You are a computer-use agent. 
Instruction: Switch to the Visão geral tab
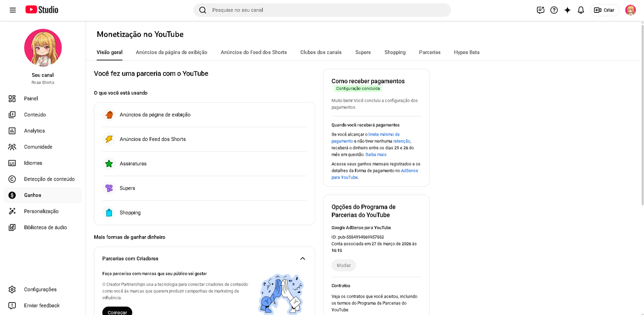point(109,52)
